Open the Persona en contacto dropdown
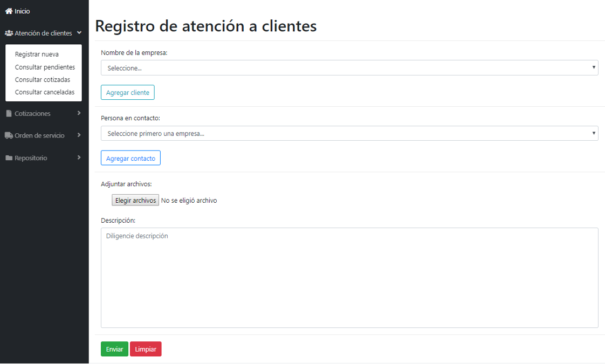605x364 pixels. (x=349, y=134)
